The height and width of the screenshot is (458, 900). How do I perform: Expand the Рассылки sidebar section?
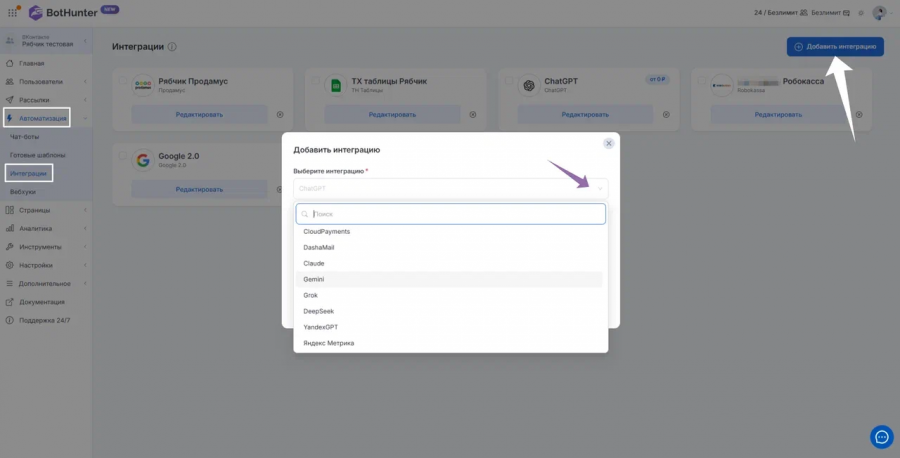pos(85,100)
